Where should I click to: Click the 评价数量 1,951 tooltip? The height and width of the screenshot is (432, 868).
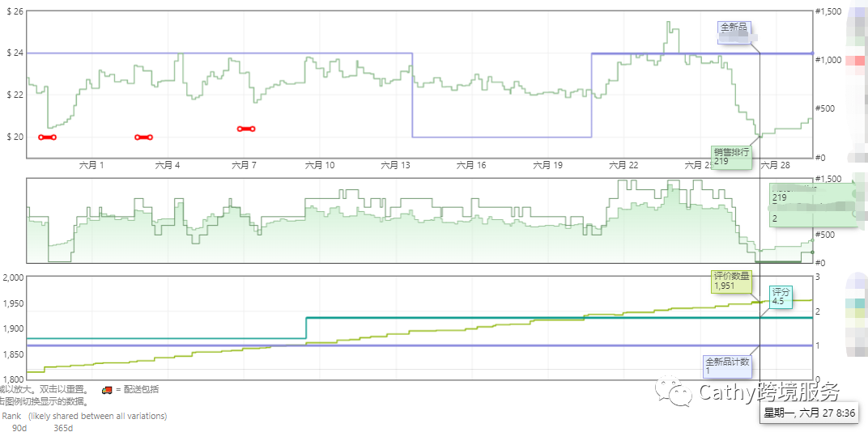[x=731, y=282]
